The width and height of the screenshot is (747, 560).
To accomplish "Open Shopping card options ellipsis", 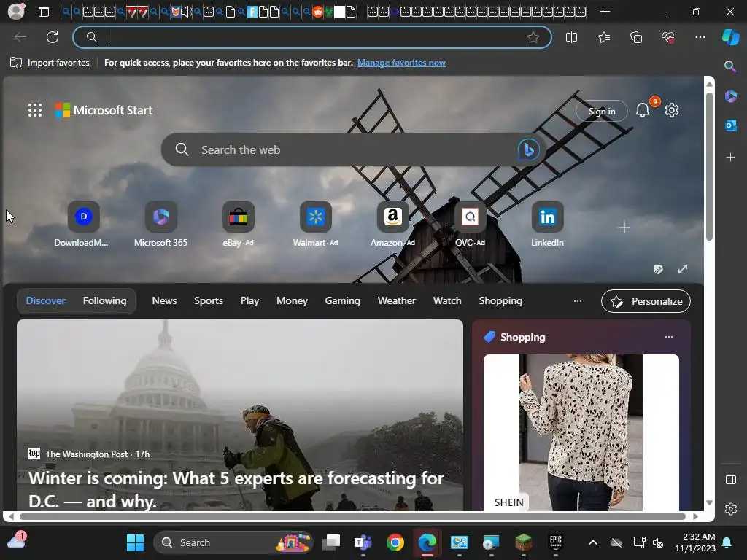I will [x=669, y=337].
